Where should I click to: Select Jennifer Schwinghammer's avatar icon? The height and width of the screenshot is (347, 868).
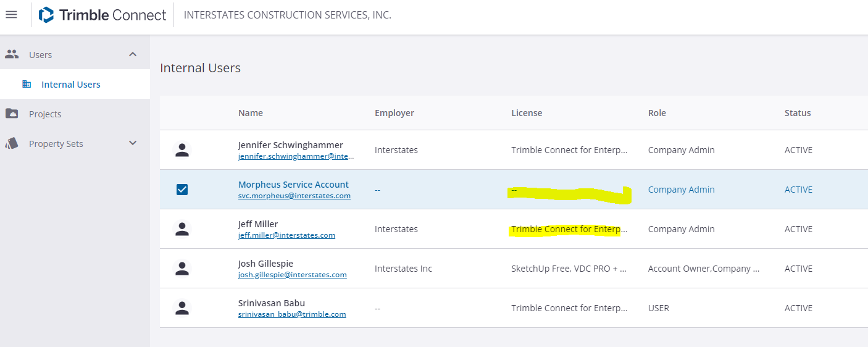pyautogui.click(x=182, y=150)
